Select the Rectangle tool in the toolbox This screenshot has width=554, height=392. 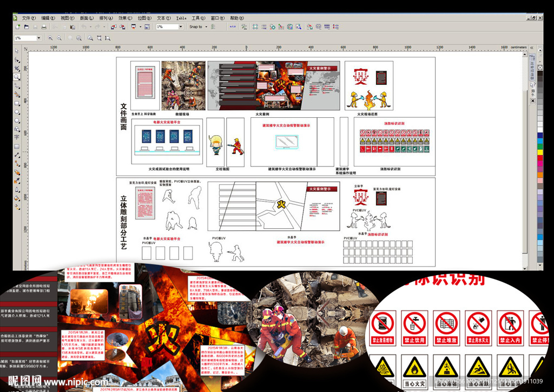pyautogui.click(x=17, y=103)
